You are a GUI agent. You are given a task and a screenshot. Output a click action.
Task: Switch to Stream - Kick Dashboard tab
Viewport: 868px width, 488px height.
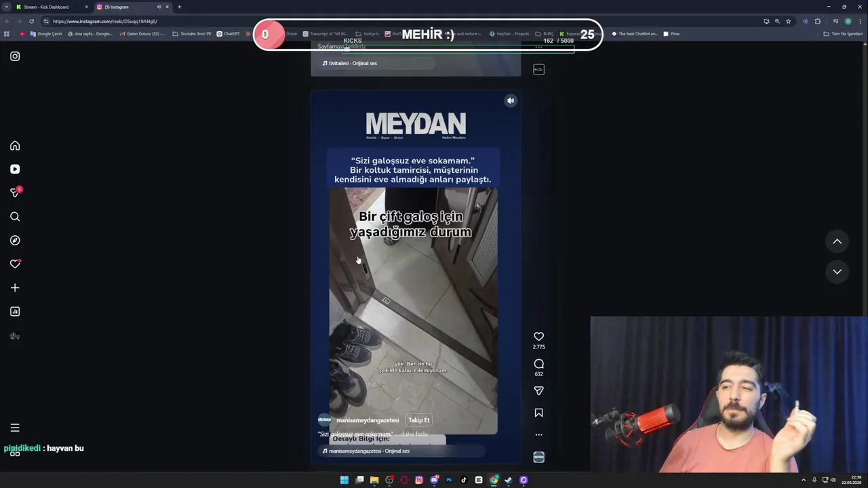[x=50, y=7]
